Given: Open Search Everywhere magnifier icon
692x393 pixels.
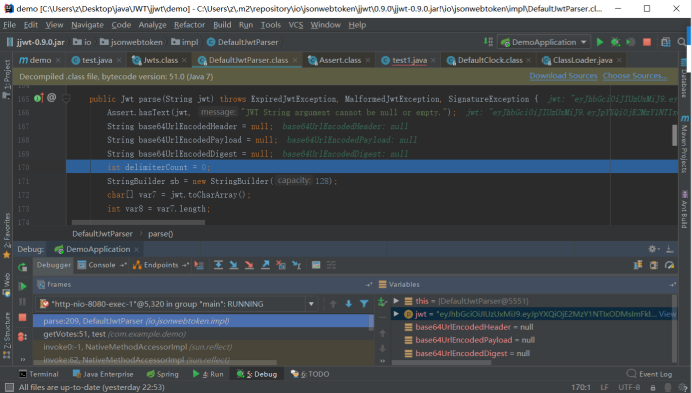Looking at the screenshot, I should coord(682,42).
